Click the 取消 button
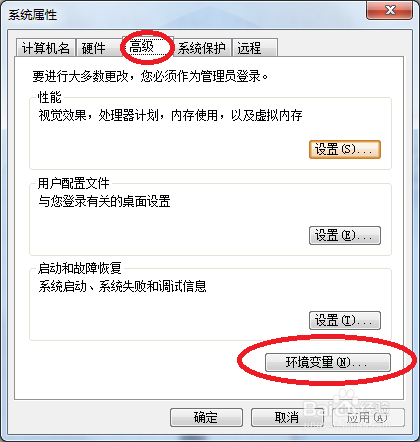 pyautogui.click(x=287, y=417)
